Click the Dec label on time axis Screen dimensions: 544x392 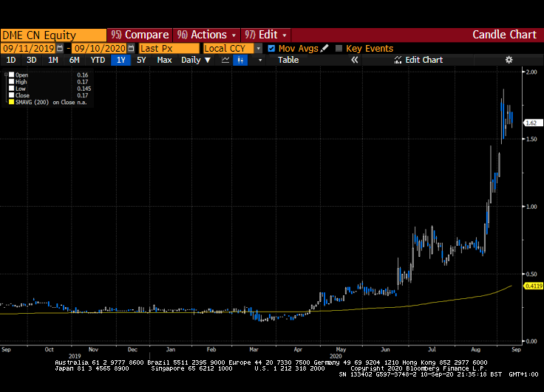132,349
